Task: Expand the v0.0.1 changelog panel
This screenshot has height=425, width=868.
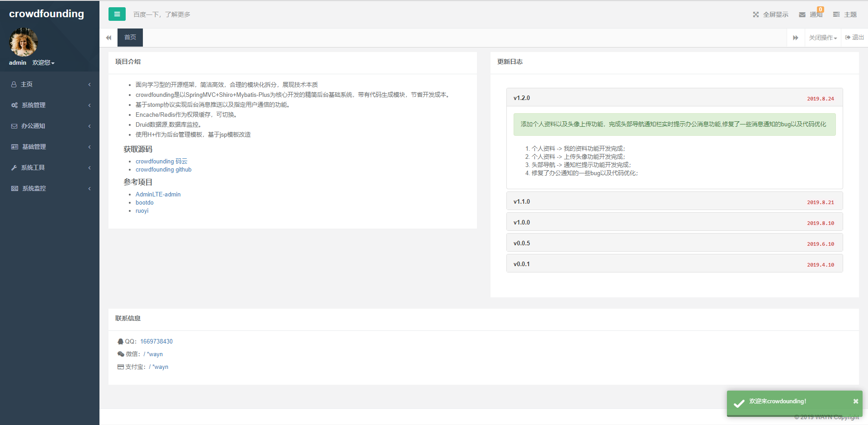Action: 675,263
